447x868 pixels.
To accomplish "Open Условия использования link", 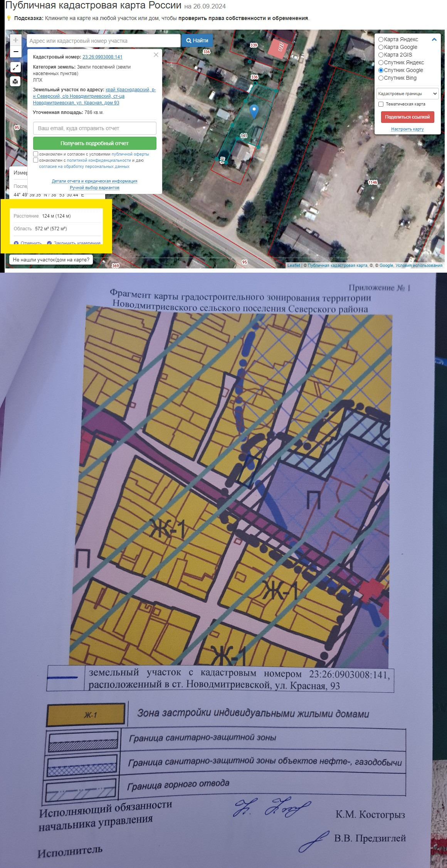I will click(x=419, y=265).
